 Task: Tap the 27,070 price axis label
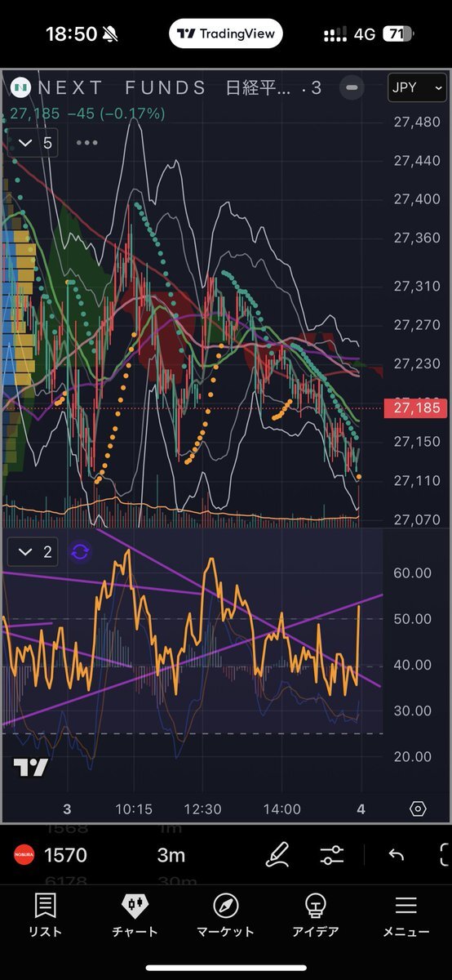pos(417,519)
